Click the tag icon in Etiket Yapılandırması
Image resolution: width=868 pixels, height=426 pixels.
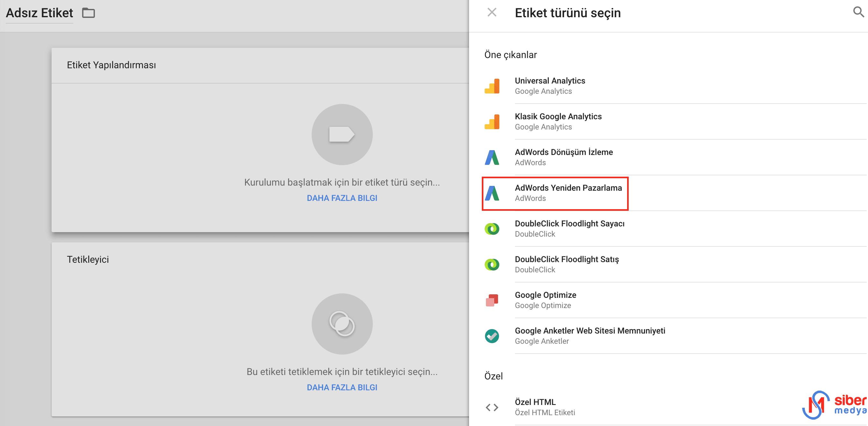(342, 134)
